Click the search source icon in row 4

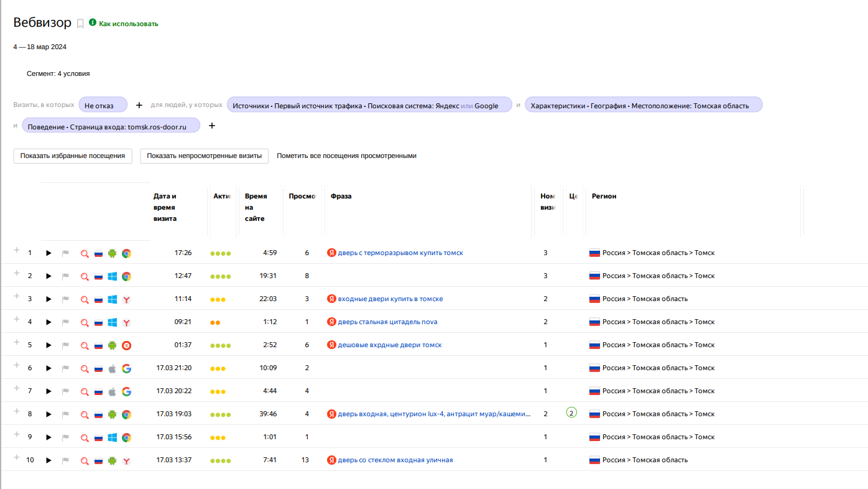tap(85, 322)
